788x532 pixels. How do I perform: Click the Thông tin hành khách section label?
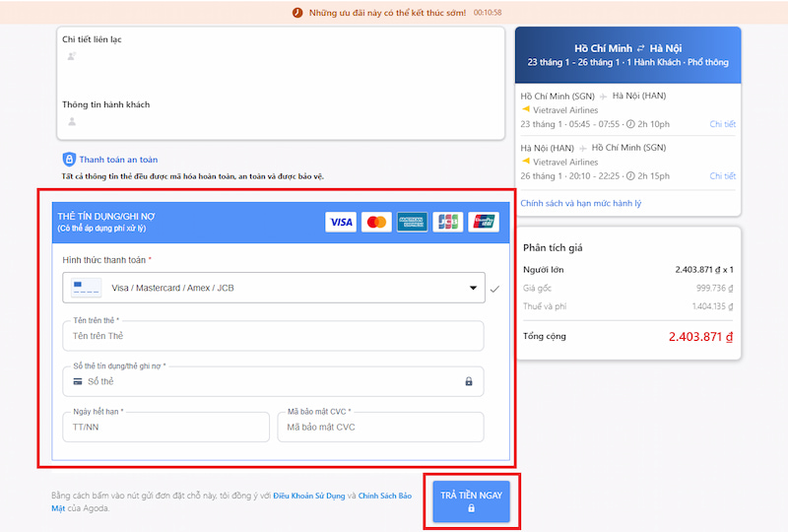point(106,104)
